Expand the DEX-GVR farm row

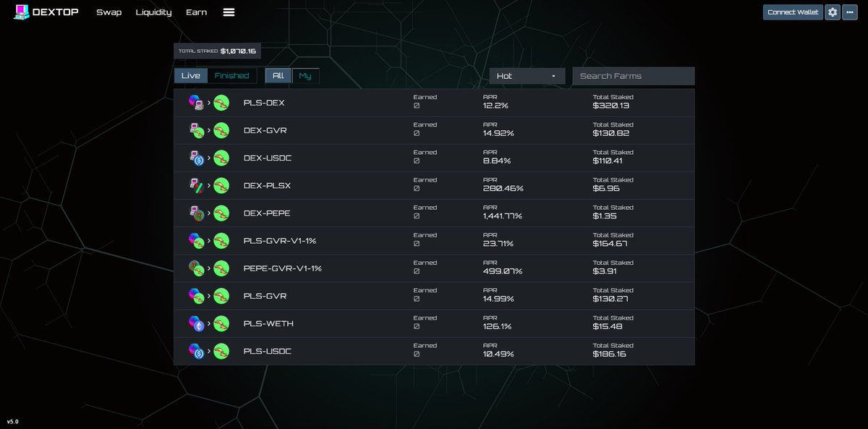[x=434, y=131]
